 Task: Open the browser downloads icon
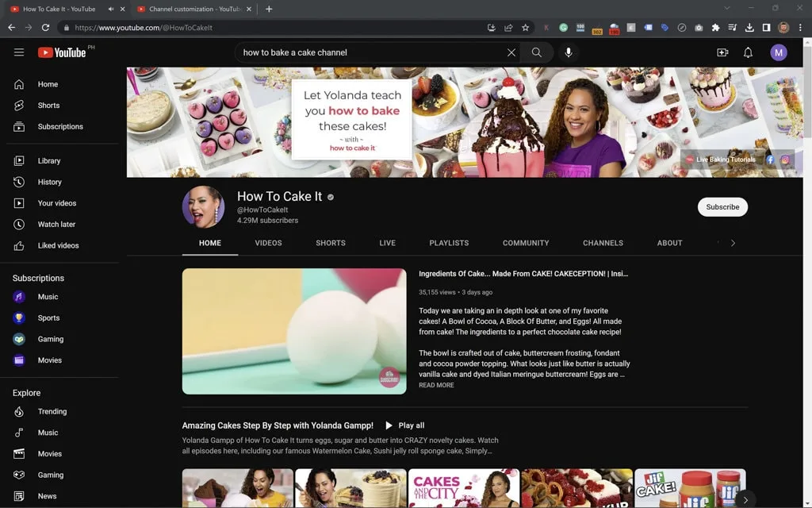pyautogui.click(x=749, y=27)
